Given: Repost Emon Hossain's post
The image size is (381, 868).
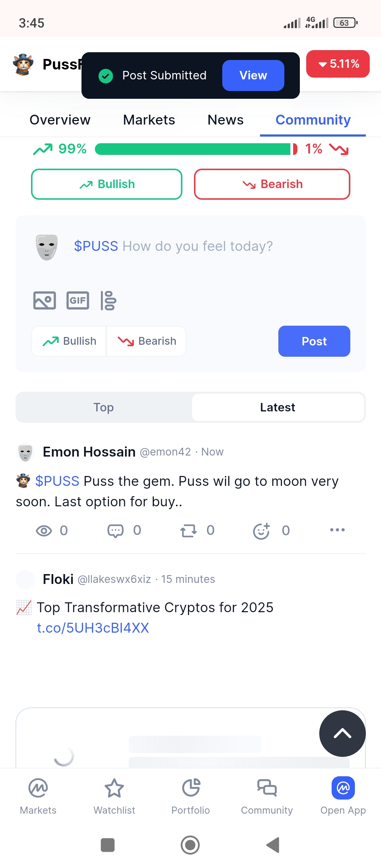Looking at the screenshot, I should (x=188, y=531).
